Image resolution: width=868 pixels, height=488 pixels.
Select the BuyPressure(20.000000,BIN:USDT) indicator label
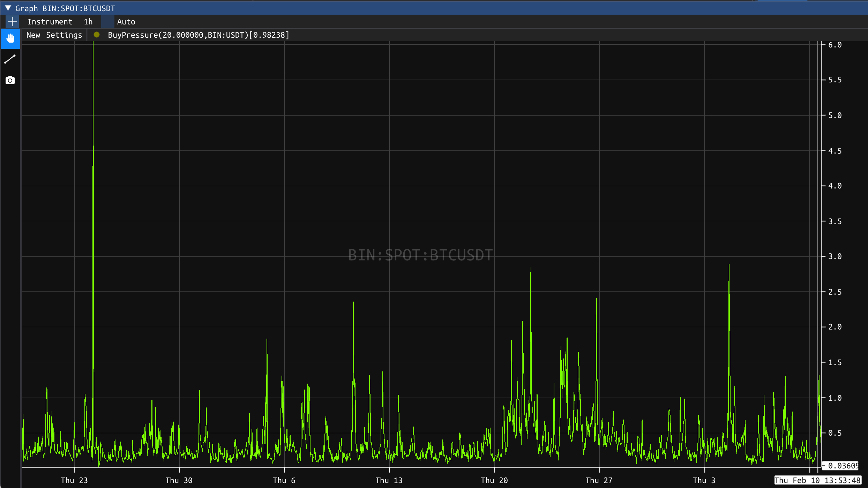coord(199,35)
